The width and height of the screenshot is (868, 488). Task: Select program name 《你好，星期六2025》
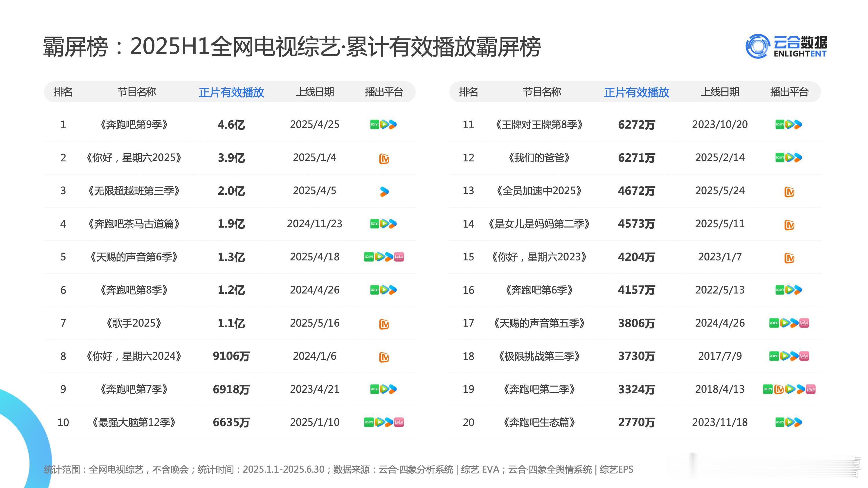[134, 158]
